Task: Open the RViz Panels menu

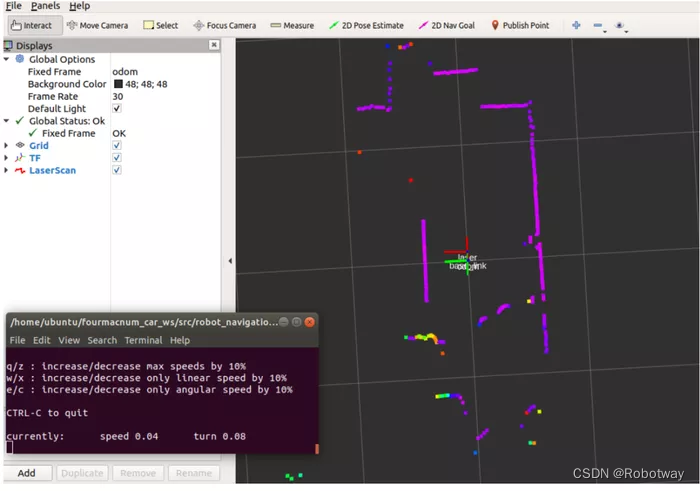Action: 45,6
